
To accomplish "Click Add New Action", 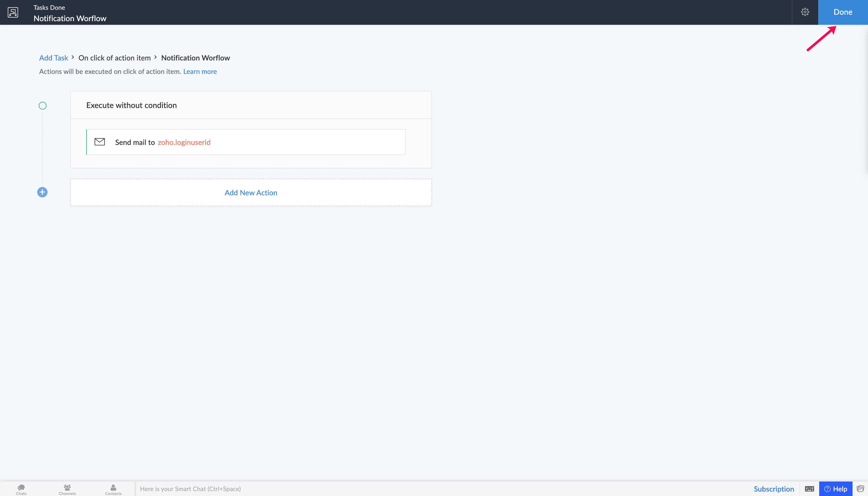I will tap(251, 192).
